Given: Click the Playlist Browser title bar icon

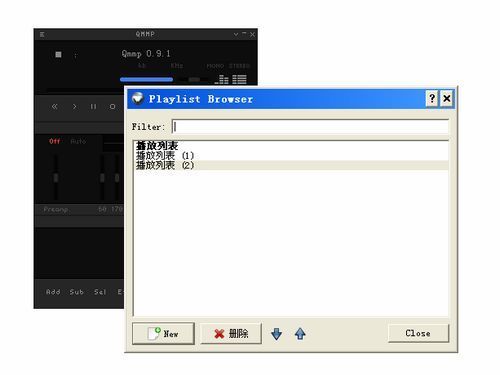Looking at the screenshot, I should pyautogui.click(x=137, y=98).
